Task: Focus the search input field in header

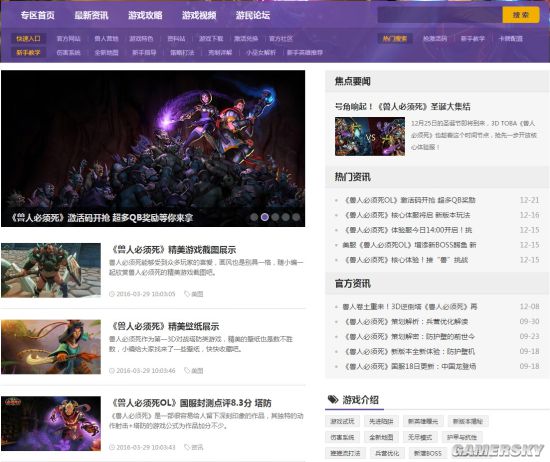Action: pos(440,15)
